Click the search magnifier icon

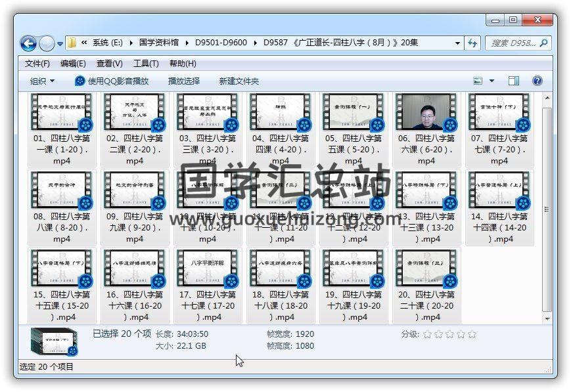click(x=543, y=43)
